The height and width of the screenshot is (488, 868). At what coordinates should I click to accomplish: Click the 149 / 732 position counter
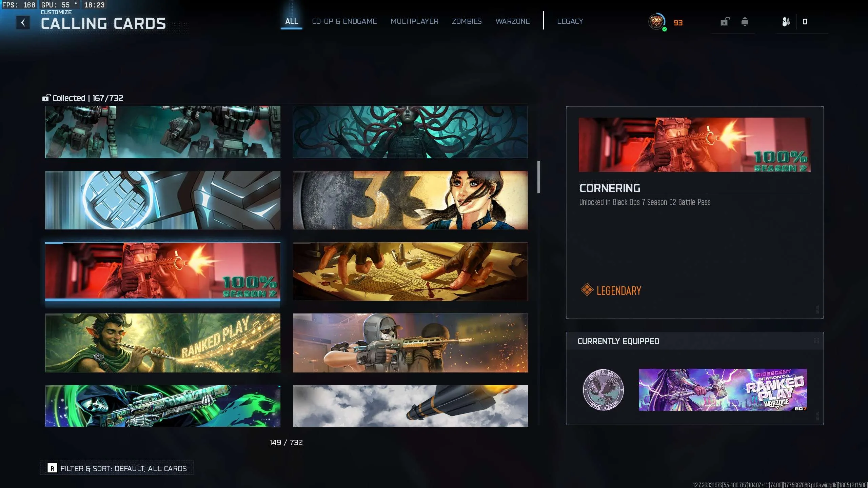pyautogui.click(x=286, y=442)
